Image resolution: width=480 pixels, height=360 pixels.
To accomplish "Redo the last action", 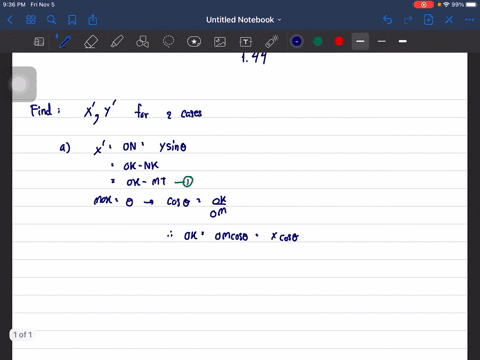I will click(408, 20).
